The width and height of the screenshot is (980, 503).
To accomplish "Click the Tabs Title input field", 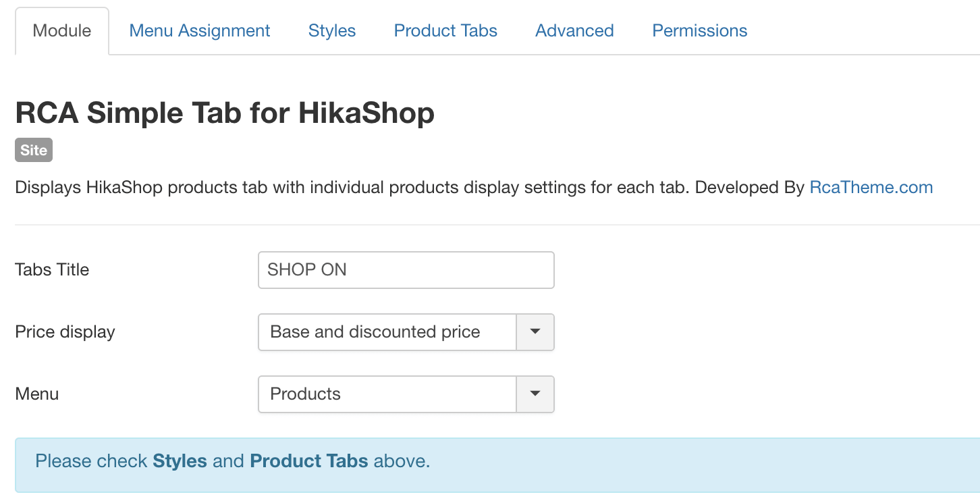I will click(406, 270).
